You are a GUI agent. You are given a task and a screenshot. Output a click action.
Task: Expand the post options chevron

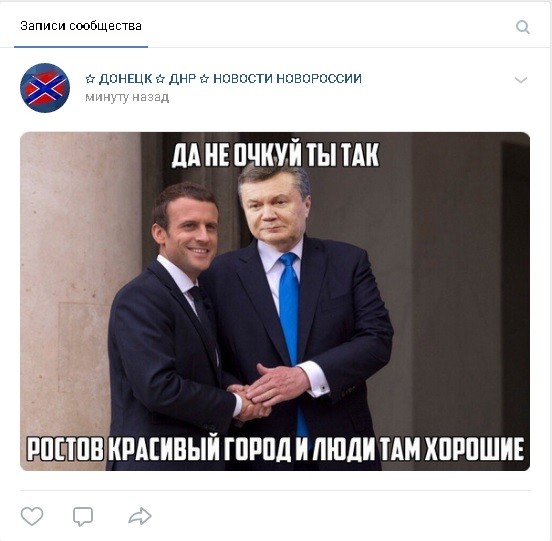[521, 80]
